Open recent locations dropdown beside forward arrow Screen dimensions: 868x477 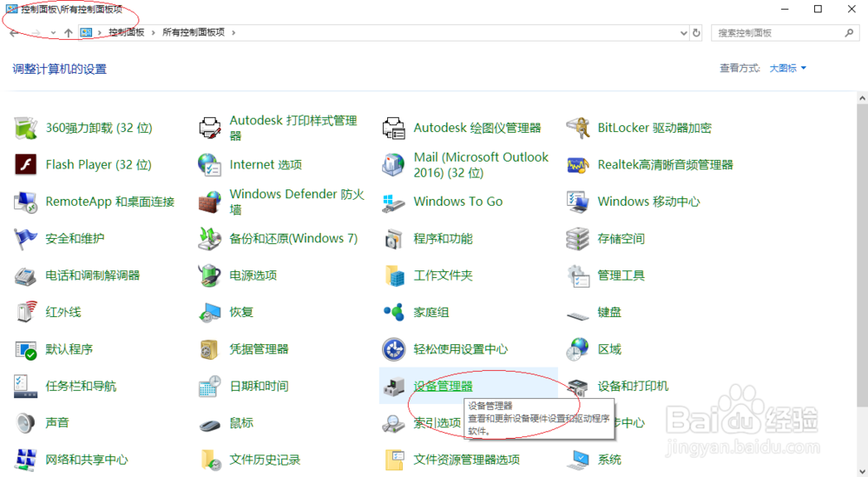click(x=53, y=33)
